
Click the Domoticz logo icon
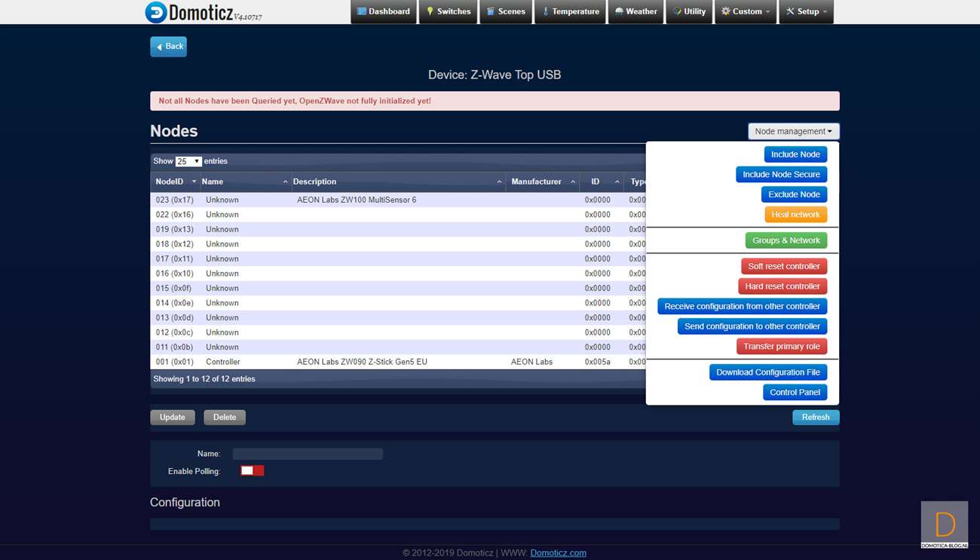coord(156,12)
